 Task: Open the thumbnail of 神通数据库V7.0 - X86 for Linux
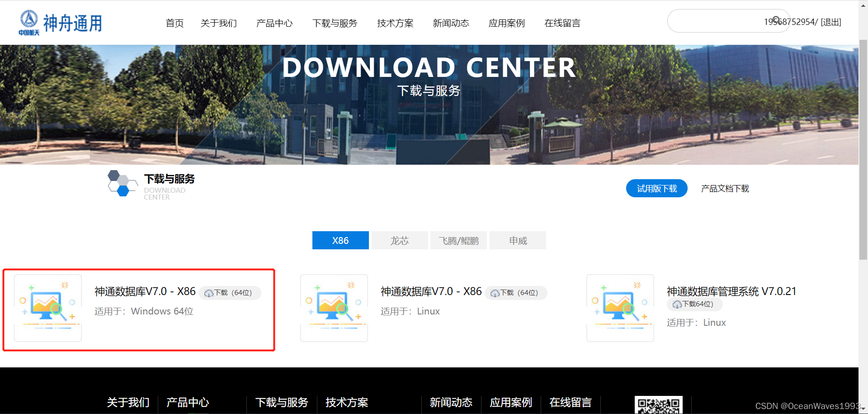point(334,308)
